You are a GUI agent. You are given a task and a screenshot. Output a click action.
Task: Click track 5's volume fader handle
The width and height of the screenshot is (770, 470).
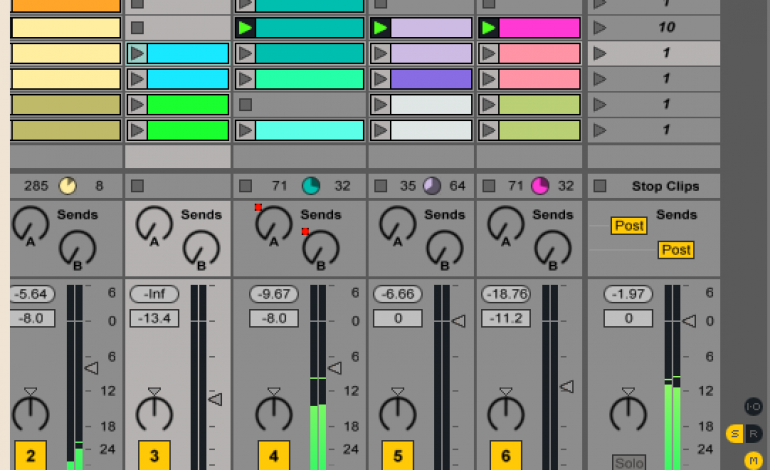459,321
